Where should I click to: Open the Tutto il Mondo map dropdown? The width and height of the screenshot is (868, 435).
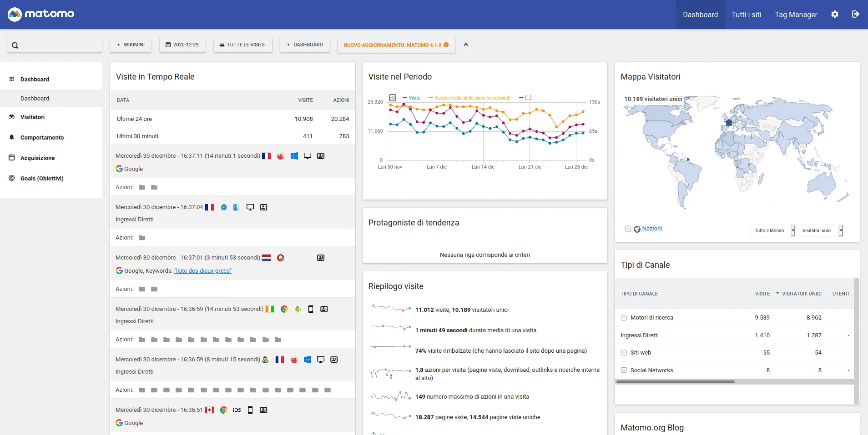click(x=772, y=230)
